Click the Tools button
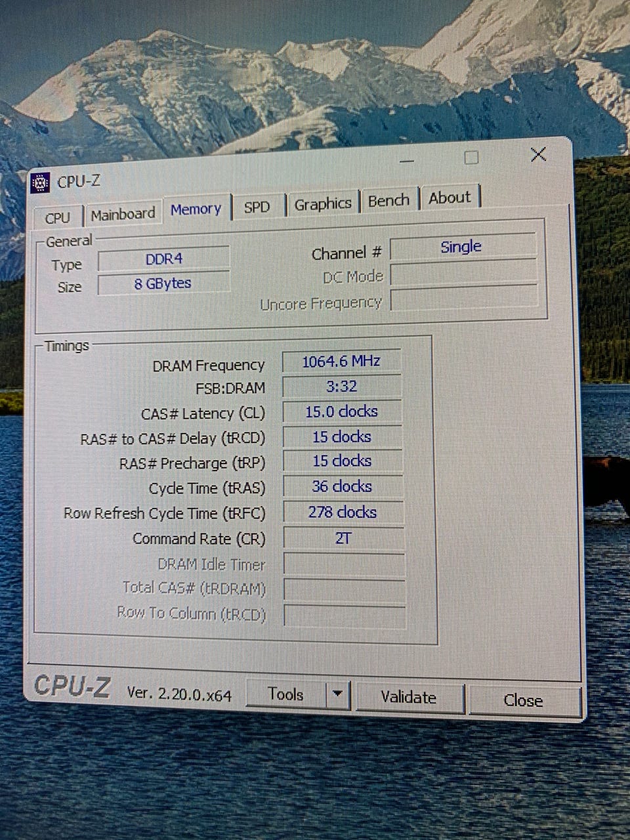 click(286, 695)
